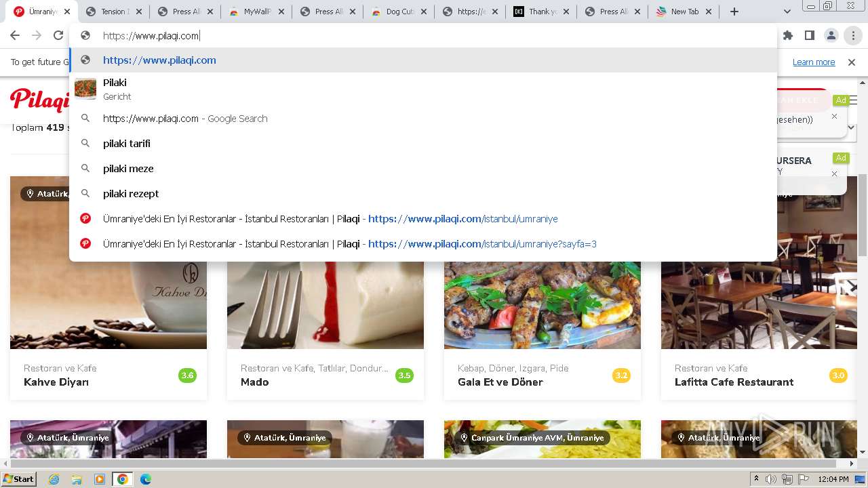
Task: Open the Kahve Diyarı restaurant title
Action: pyautogui.click(x=56, y=382)
